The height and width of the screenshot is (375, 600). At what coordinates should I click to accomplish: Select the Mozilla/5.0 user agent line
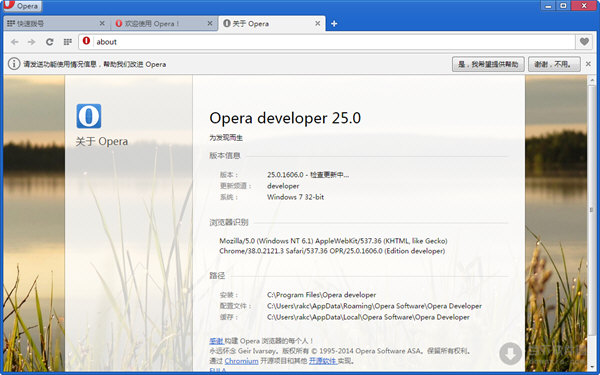[x=333, y=241]
